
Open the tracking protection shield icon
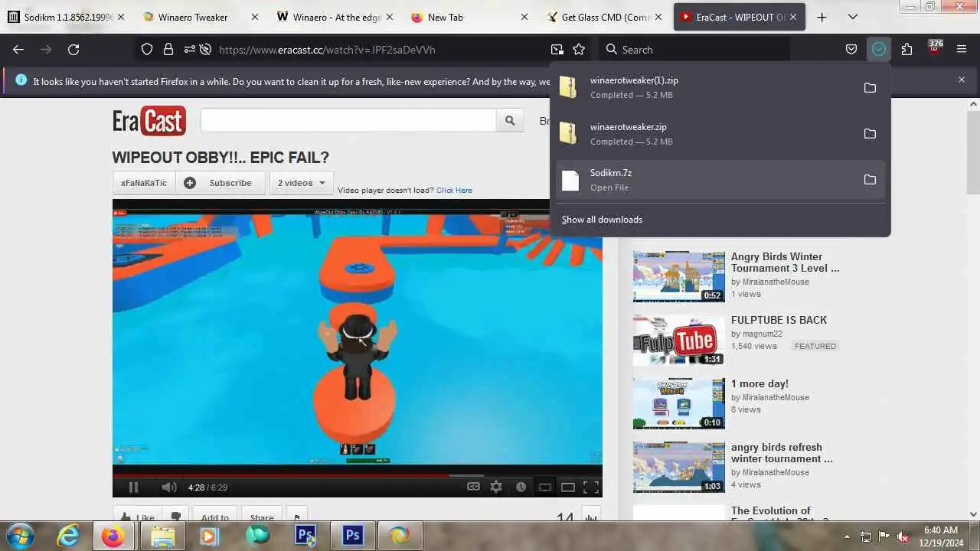147,49
